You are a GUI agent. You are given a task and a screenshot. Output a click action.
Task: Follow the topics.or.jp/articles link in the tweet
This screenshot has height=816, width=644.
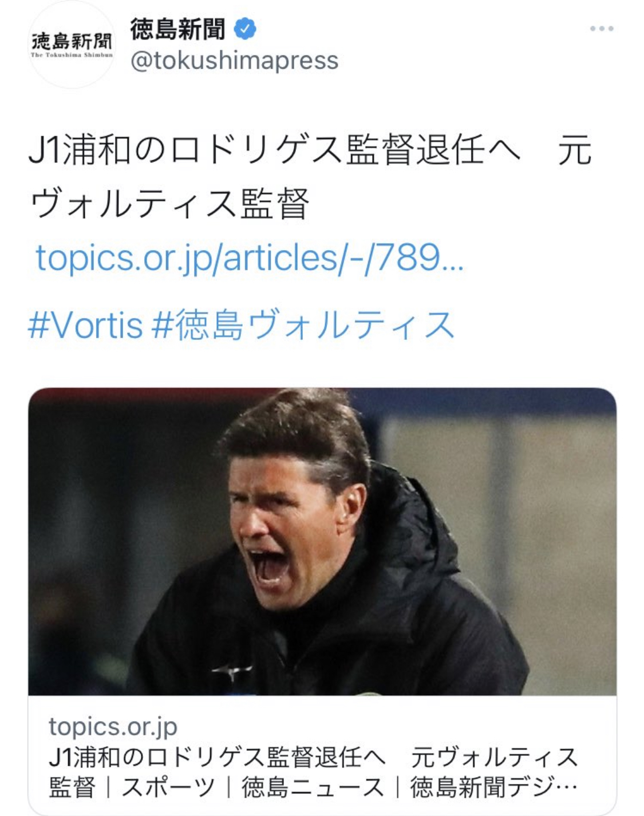[x=250, y=258]
